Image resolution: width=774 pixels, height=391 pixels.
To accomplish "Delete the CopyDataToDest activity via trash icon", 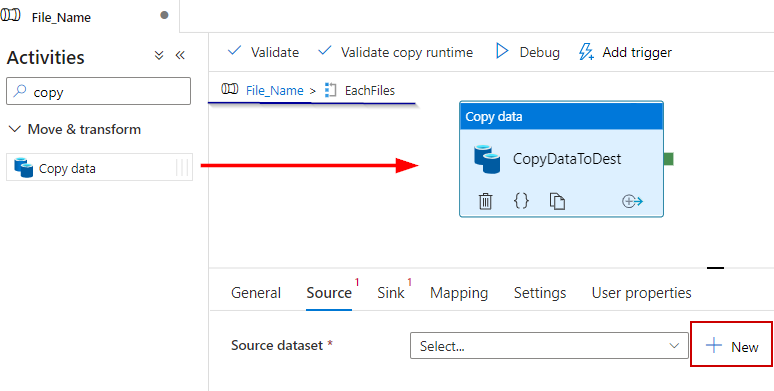I will tap(485, 201).
